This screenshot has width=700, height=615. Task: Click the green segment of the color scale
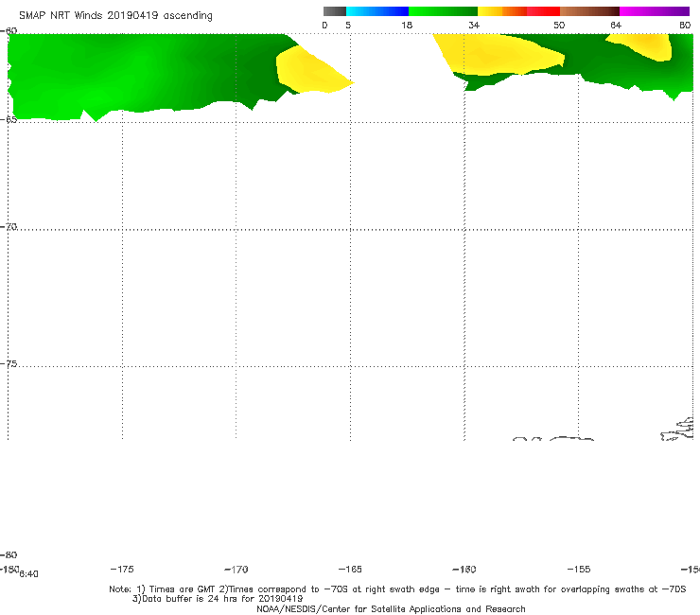coord(444,11)
